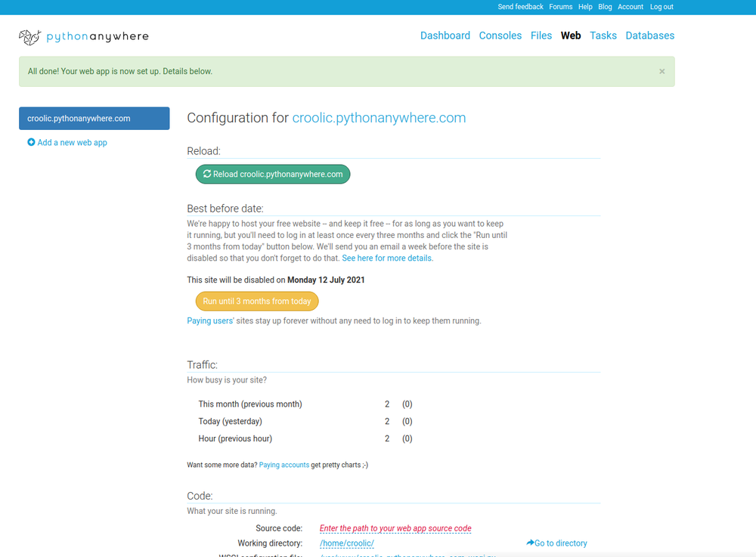Open the Paying users' link
The height and width of the screenshot is (557, 756).
coord(210,321)
